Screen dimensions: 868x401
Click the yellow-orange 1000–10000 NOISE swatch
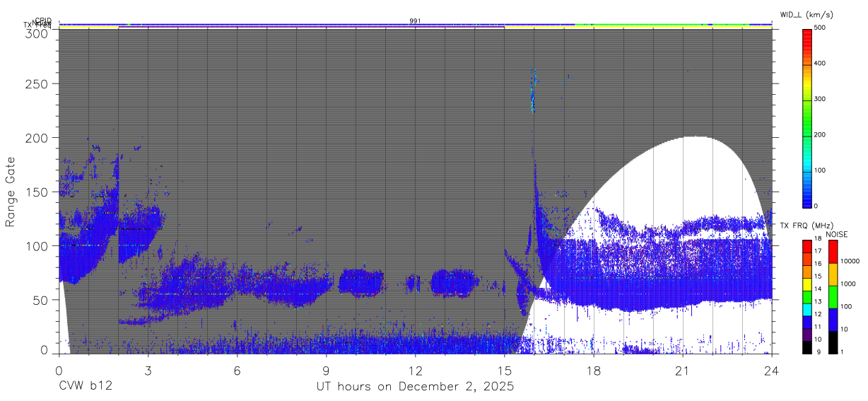click(833, 274)
